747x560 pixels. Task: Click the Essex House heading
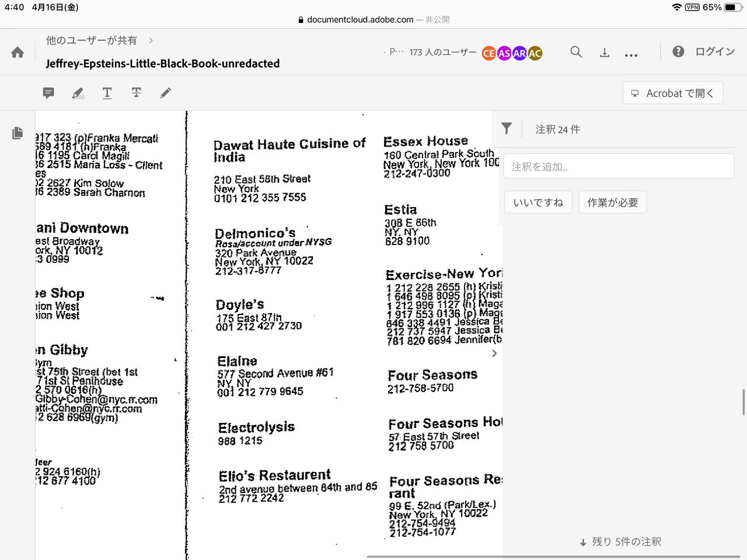[425, 141]
